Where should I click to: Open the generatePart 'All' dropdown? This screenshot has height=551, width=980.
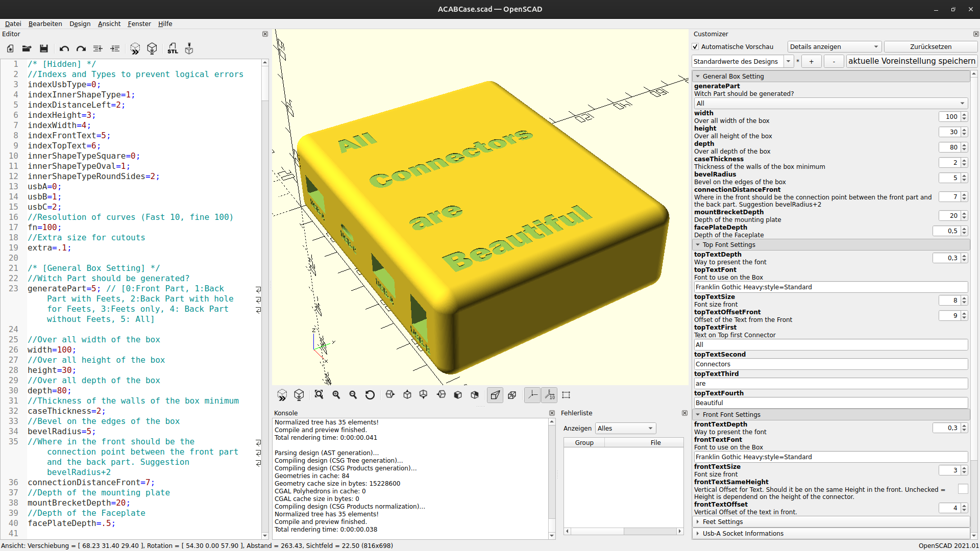click(830, 103)
